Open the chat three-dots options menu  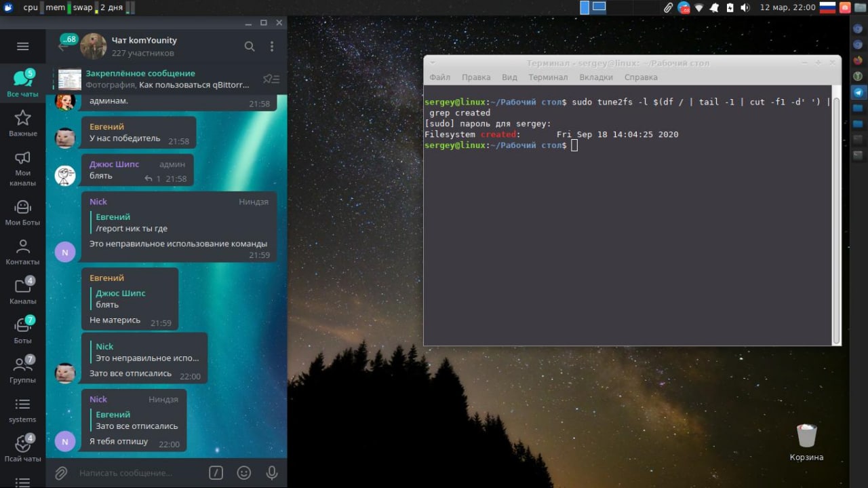[272, 46]
